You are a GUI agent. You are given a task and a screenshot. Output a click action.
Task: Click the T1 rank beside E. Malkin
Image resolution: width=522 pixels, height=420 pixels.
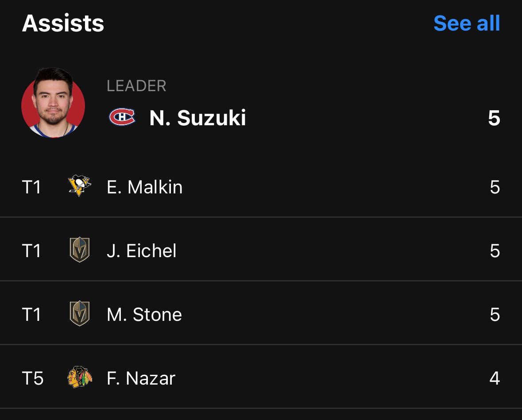pyautogui.click(x=31, y=187)
